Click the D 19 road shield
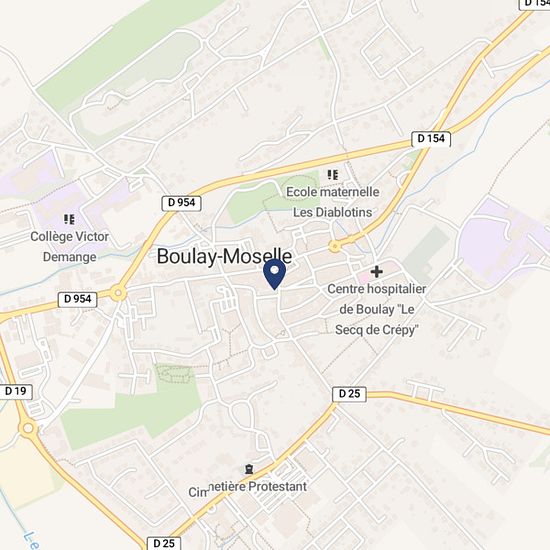550x550 pixels. click(16, 391)
